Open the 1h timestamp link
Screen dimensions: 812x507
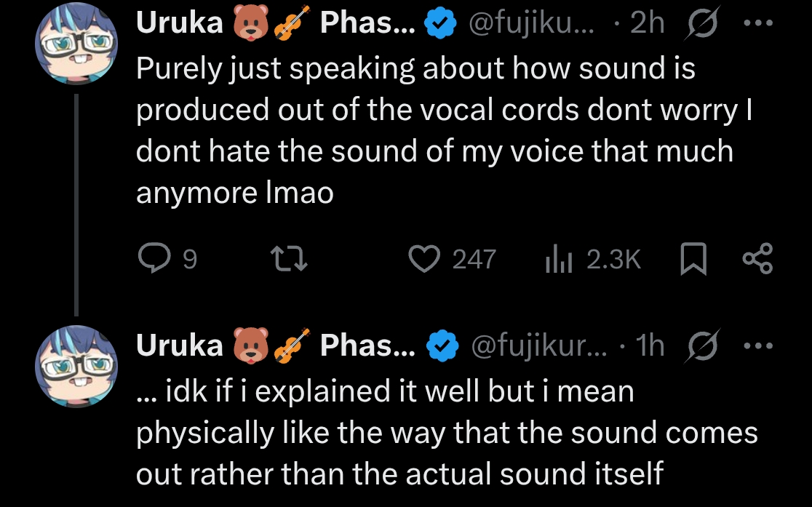[x=649, y=346]
